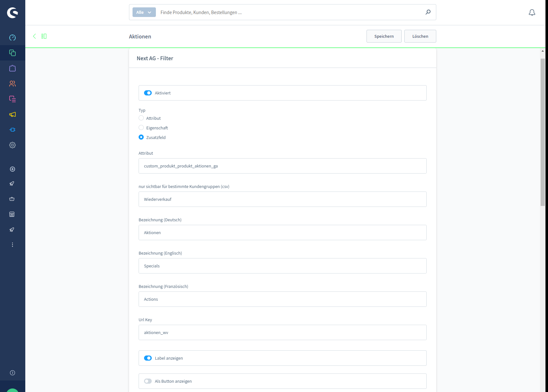Turn off the Label anzeigen toggle
The image size is (548, 392).
tap(148, 358)
